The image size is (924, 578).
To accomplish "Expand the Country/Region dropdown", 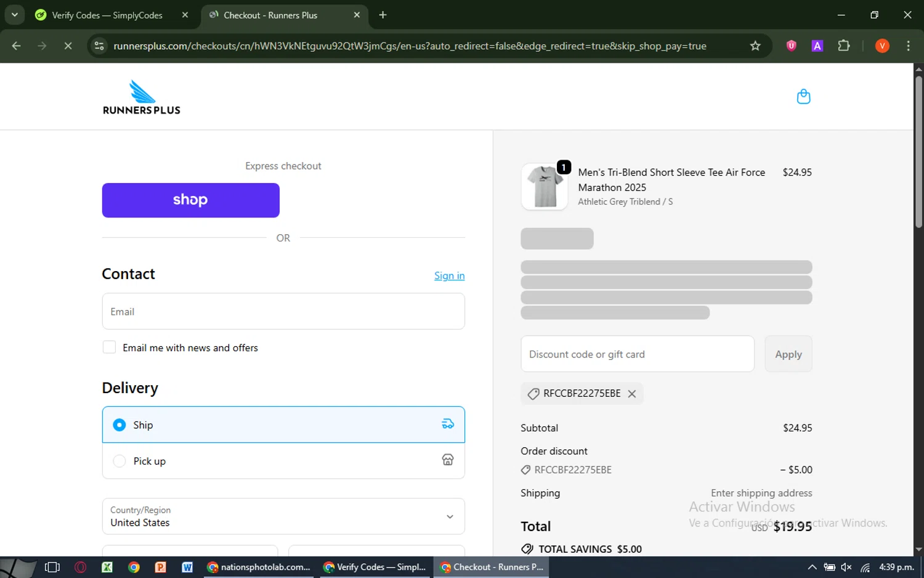I will 283,516.
